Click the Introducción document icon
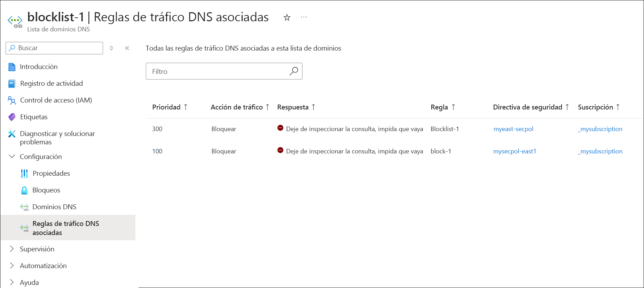Image resolution: width=644 pixels, height=288 pixels. (x=12, y=67)
